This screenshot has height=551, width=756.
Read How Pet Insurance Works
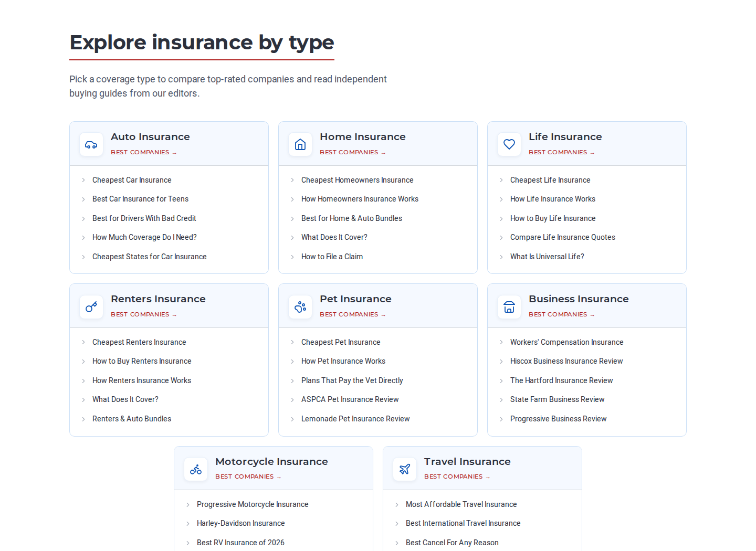343,361
